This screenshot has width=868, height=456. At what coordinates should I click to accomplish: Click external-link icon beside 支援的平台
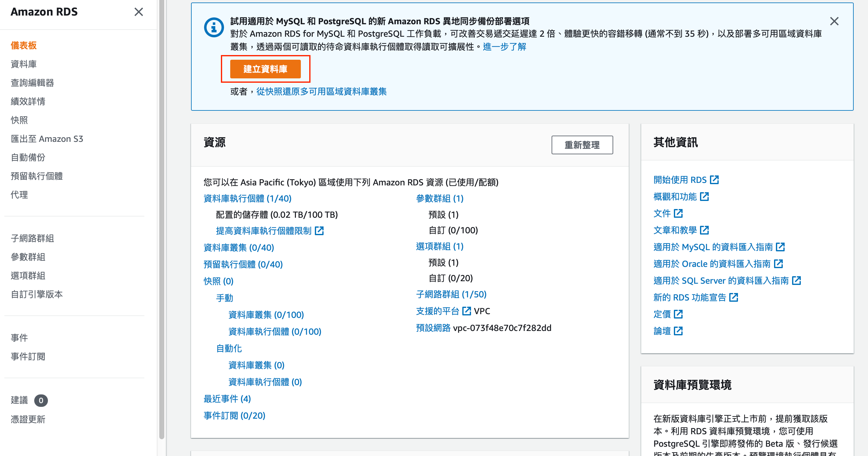click(x=466, y=311)
